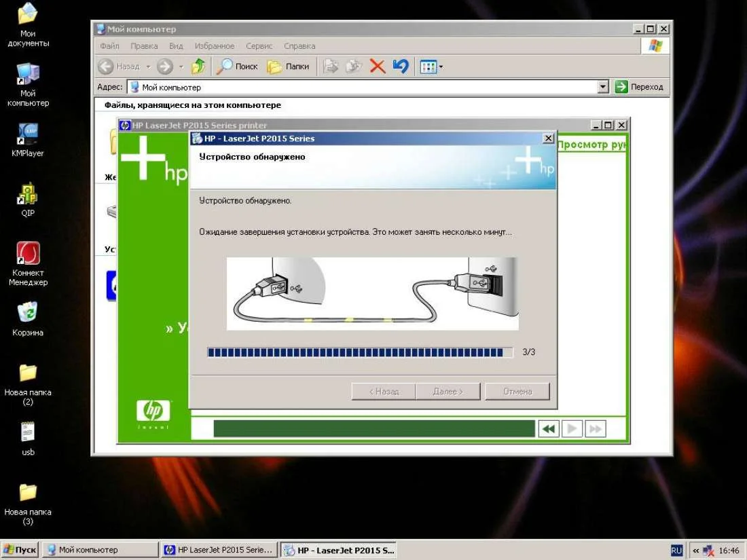Expand the address bar dropdown

coord(603,87)
